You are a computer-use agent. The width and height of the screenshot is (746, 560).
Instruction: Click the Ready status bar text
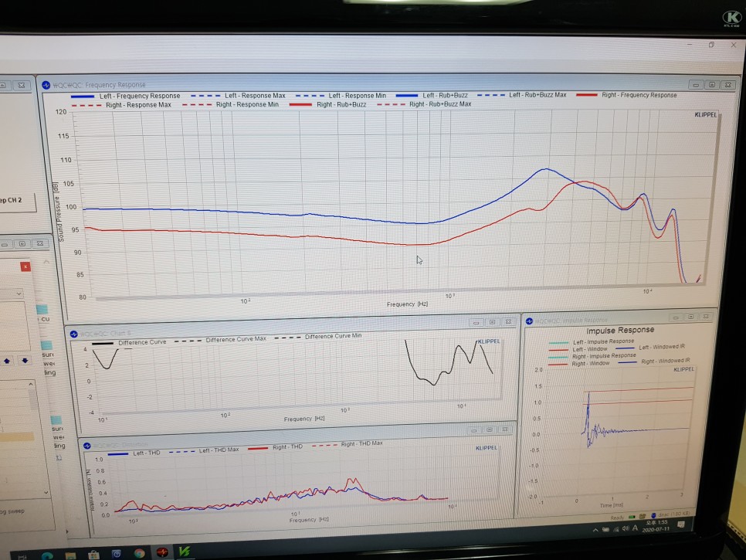point(617,518)
